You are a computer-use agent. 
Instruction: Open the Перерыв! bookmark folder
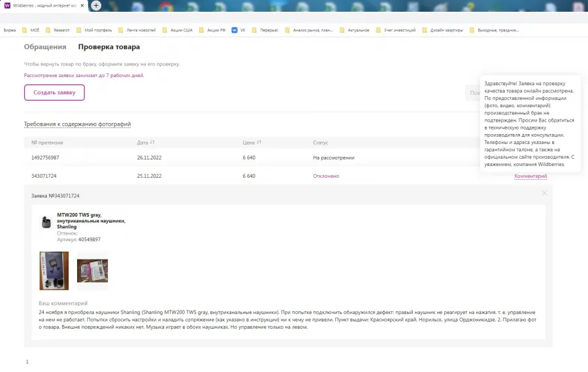265,30
